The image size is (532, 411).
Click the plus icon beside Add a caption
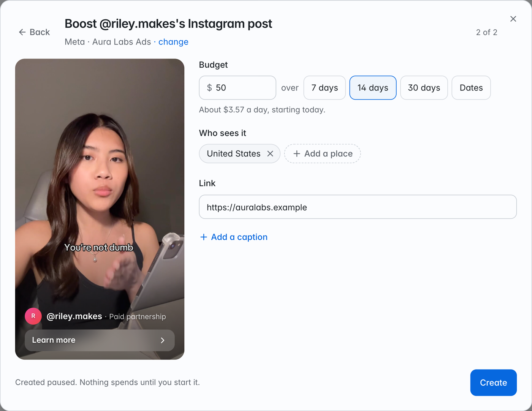[204, 237]
